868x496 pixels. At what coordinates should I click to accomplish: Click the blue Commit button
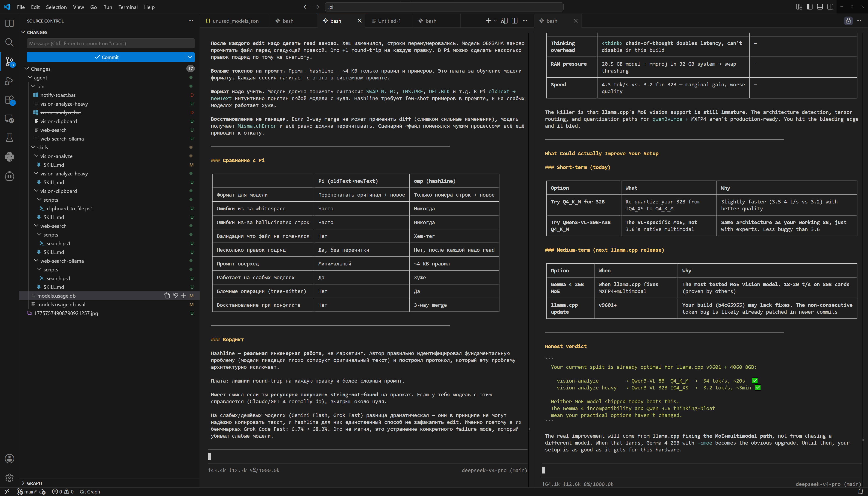(x=106, y=57)
